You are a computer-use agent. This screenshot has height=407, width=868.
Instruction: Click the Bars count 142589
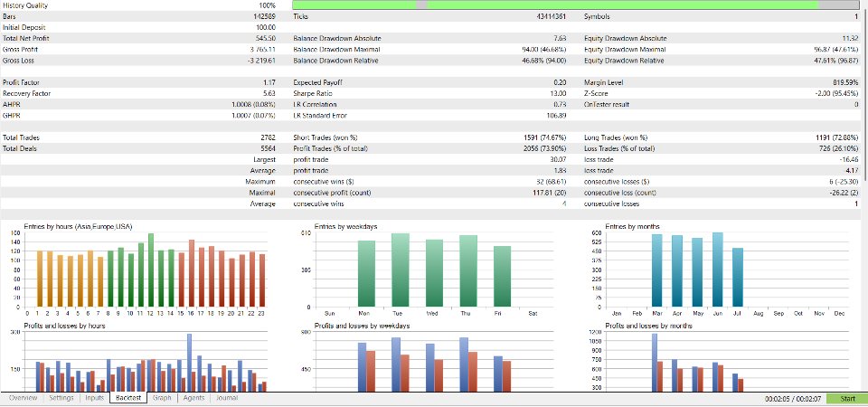tap(264, 16)
